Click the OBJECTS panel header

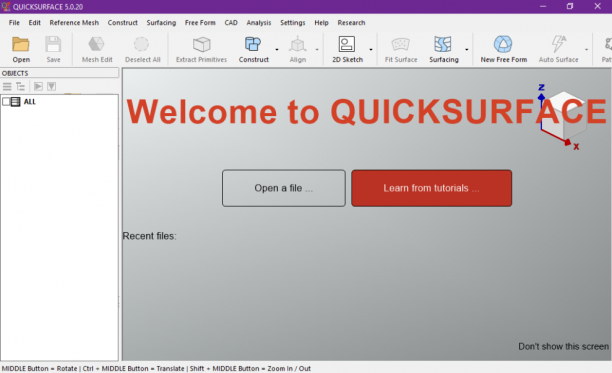[59, 73]
